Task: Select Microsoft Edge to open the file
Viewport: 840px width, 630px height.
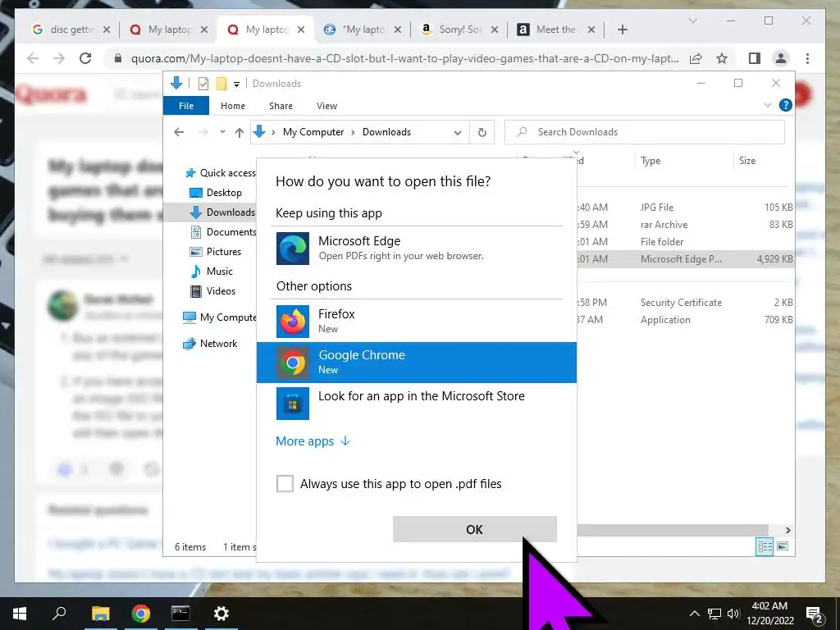Action: point(416,248)
